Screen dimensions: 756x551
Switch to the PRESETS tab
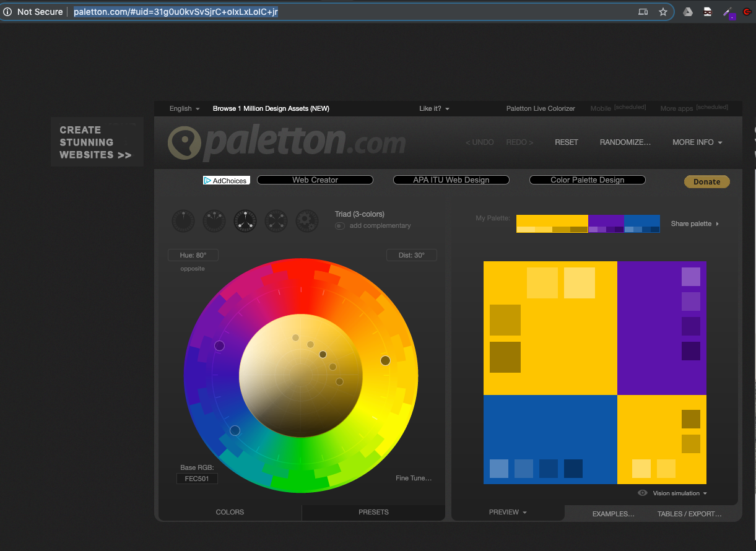point(373,512)
